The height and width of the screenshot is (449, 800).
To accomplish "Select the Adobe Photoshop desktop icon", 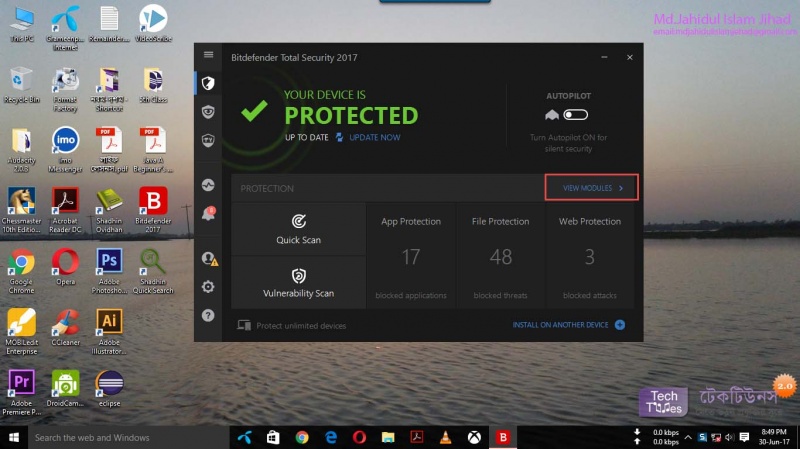I will pyautogui.click(x=109, y=270).
